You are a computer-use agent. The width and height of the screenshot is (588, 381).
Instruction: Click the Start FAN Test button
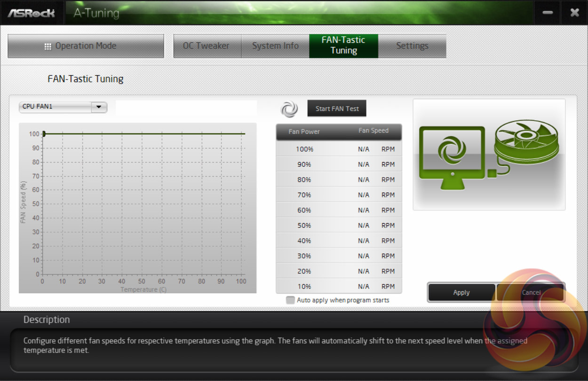coord(337,109)
